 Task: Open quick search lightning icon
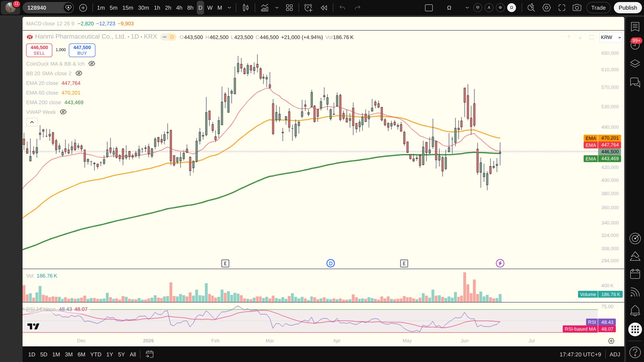click(x=531, y=8)
